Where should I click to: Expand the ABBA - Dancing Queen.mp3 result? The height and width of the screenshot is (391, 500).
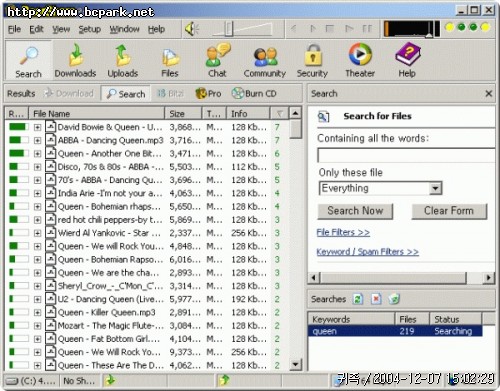tap(37, 140)
